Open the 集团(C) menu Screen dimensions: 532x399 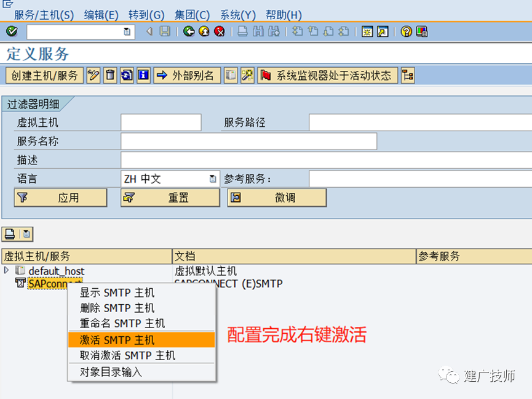192,15
